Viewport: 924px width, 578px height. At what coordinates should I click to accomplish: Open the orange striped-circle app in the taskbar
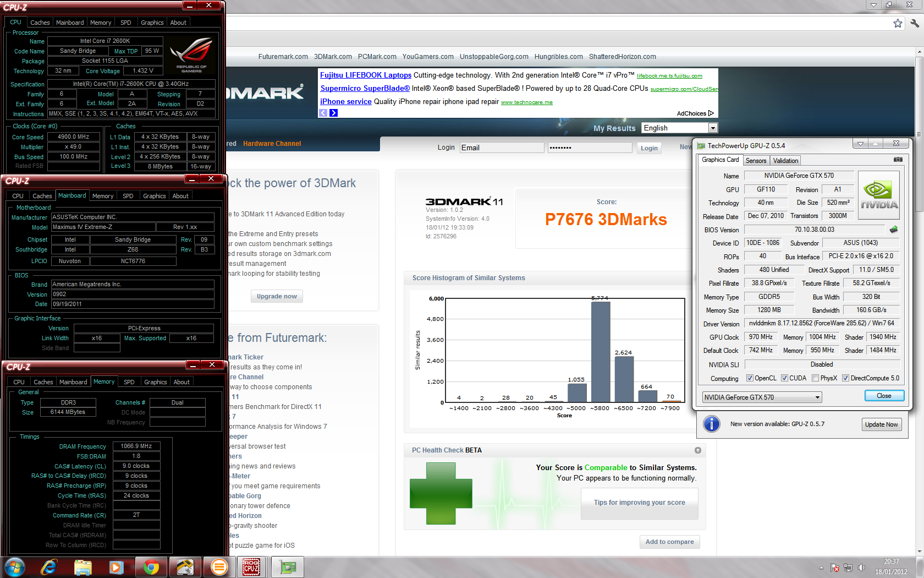[x=219, y=567]
